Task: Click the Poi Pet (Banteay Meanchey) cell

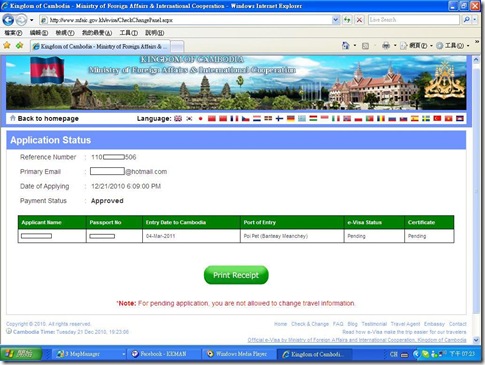Action: (292, 236)
